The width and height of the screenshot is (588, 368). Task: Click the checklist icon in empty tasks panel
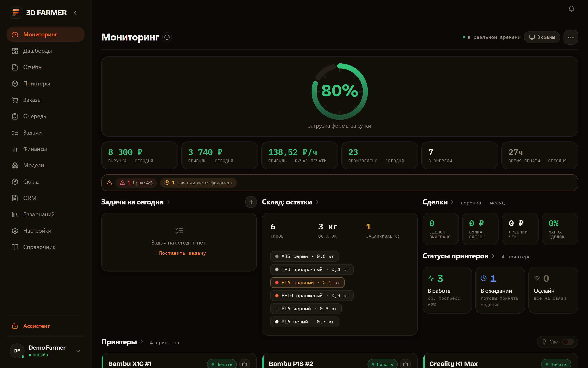click(x=179, y=230)
